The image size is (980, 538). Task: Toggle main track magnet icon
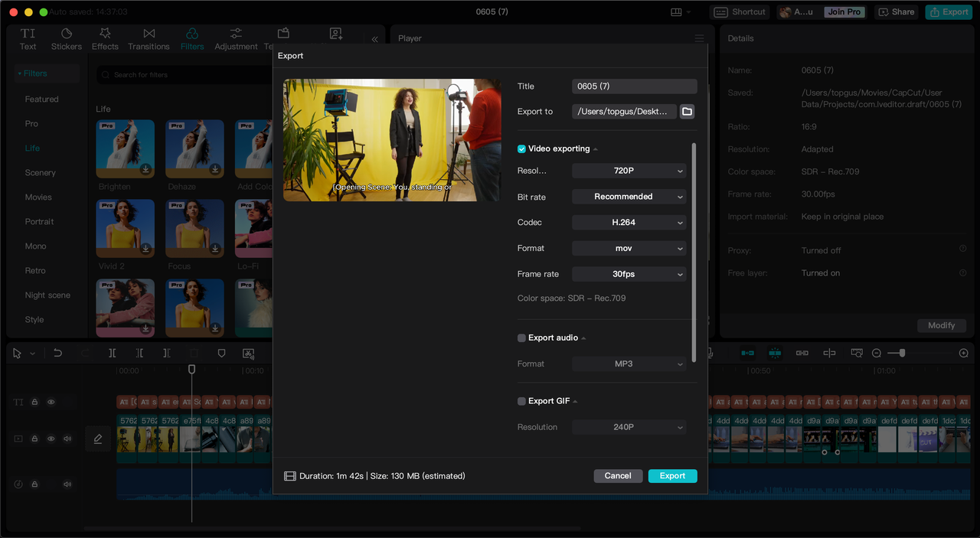click(x=747, y=353)
